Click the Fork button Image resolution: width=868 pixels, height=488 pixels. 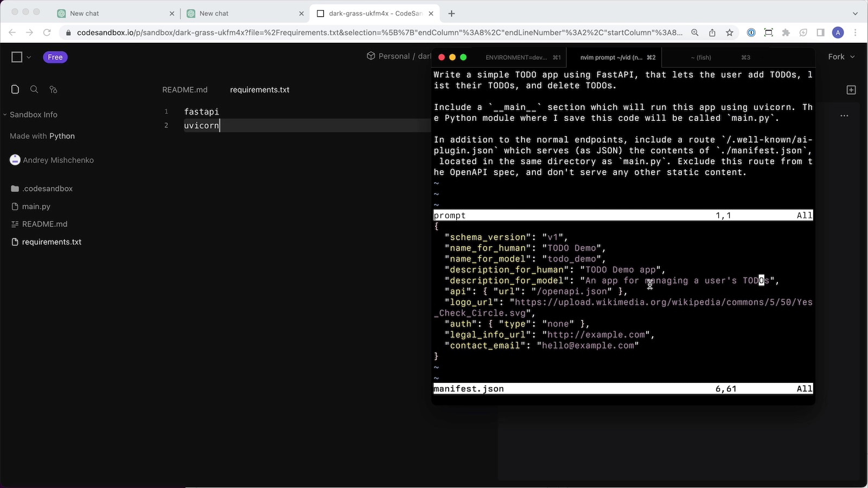coord(836,56)
